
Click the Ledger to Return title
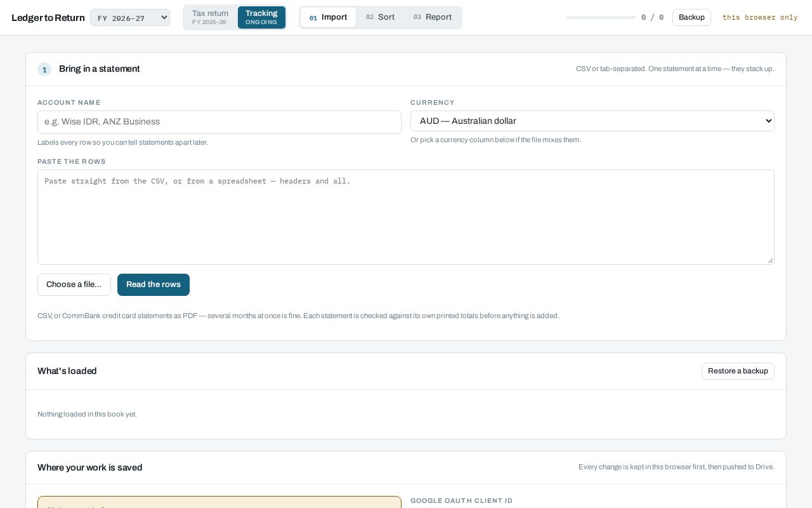[x=48, y=18]
